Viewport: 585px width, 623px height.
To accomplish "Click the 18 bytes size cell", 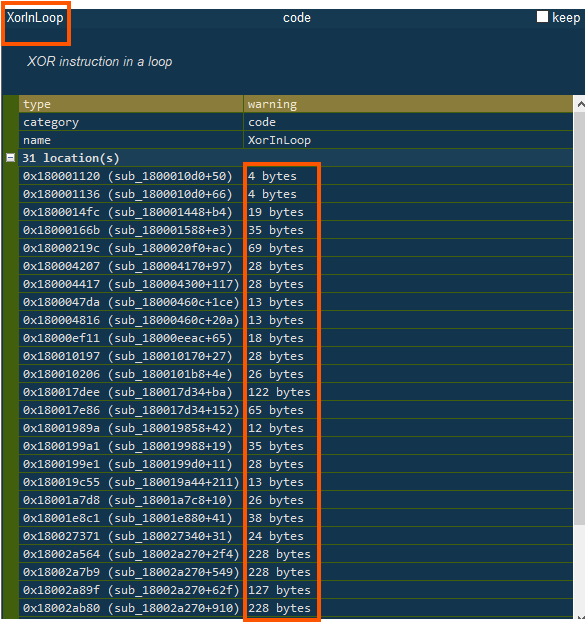I will click(x=408, y=338).
